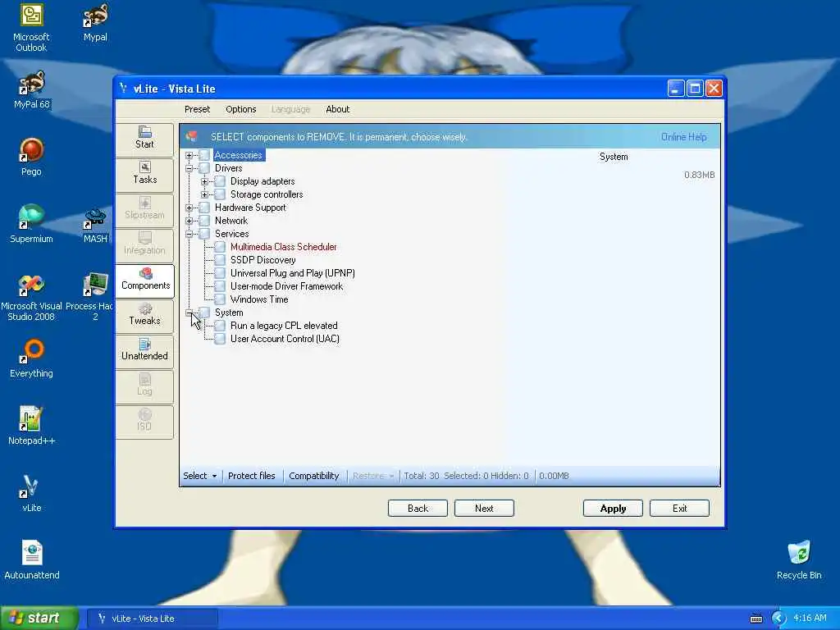Launch Everything search desktop icon
The width and height of the screenshot is (840, 630).
pos(31,358)
